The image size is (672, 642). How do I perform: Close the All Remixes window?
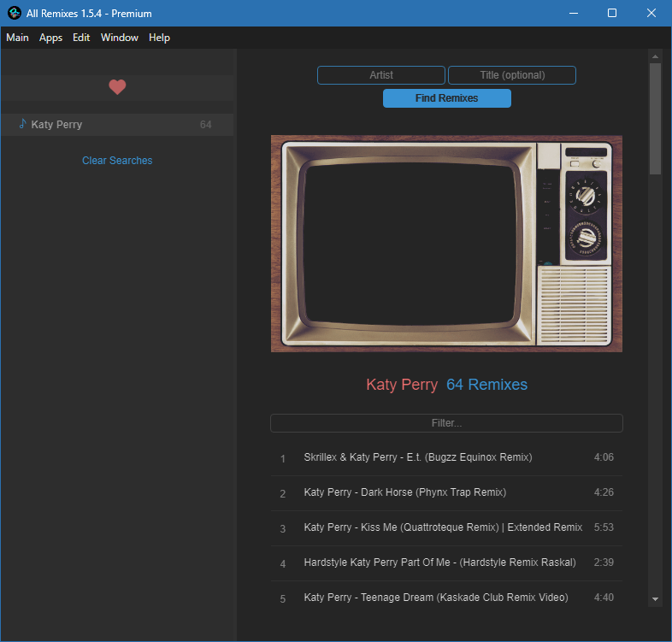651,14
